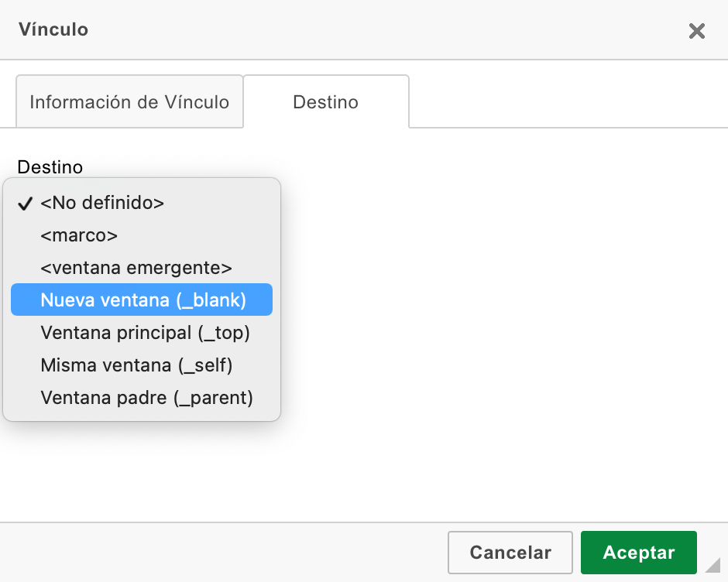Viewport: 728px width, 582px height.
Task: Choose the <No definido> option
Action: click(x=142, y=203)
